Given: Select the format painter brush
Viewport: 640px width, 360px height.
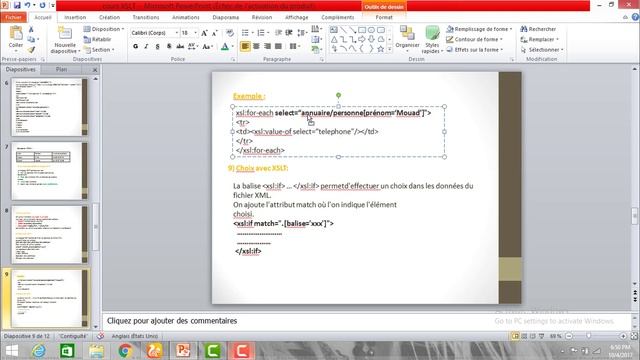Looking at the screenshot, I should click(31, 50).
